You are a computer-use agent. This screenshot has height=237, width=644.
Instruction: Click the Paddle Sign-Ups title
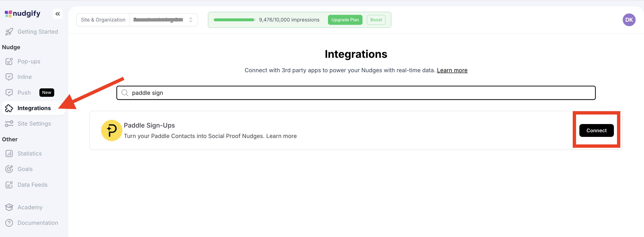pyautogui.click(x=149, y=125)
